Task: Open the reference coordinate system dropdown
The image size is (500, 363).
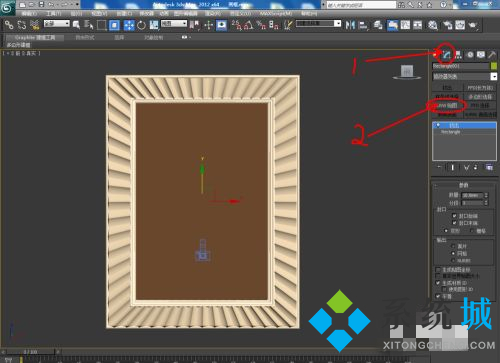Action: (174, 24)
